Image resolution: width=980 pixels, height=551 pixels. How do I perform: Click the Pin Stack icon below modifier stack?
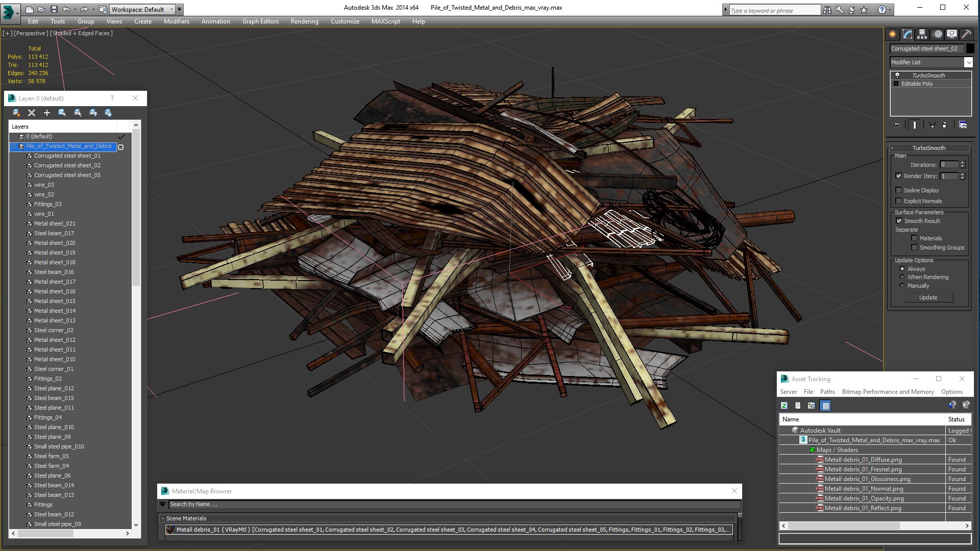pyautogui.click(x=897, y=125)
